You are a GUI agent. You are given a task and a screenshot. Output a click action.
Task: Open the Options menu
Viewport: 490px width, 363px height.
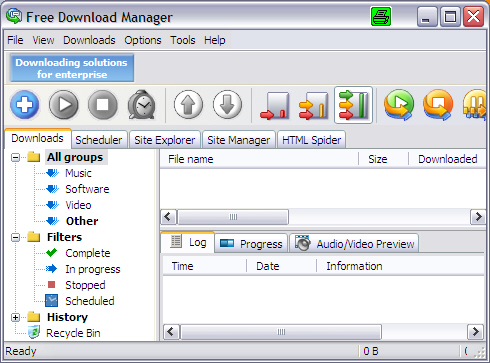click(x=143, y=40)
